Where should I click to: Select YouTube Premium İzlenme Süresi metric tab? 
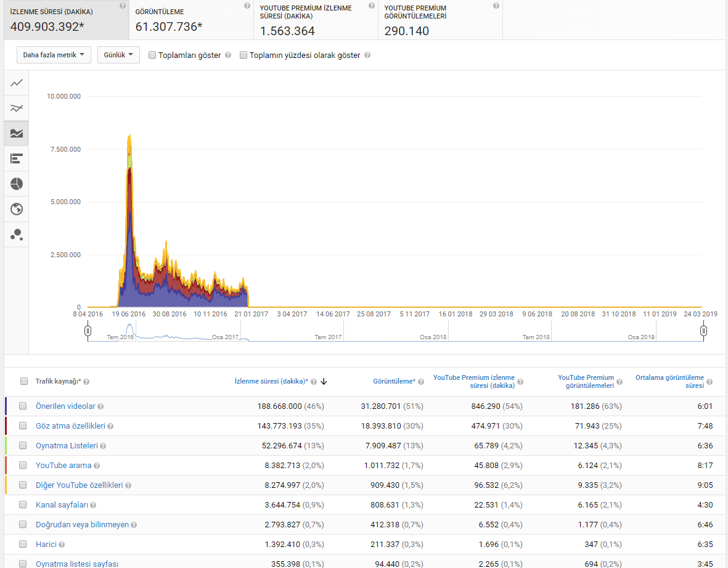click(x=316, y=20)
